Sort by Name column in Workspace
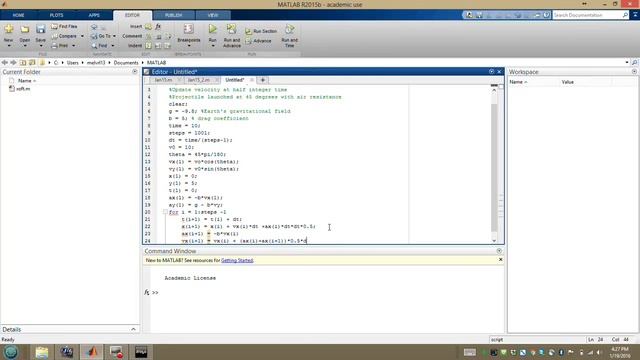The height and width of the screenshot is (360, 640). (518, 82)
